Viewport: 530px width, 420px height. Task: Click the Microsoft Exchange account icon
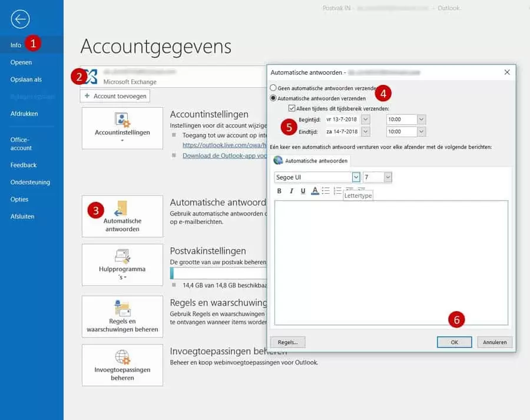(91, 77)
